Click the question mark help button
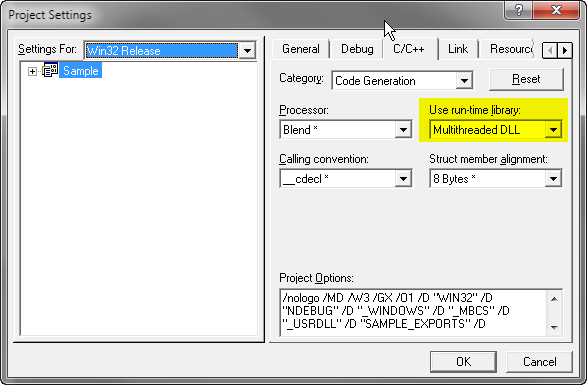The height and width of the screenshot is (385, 587). 518,9
